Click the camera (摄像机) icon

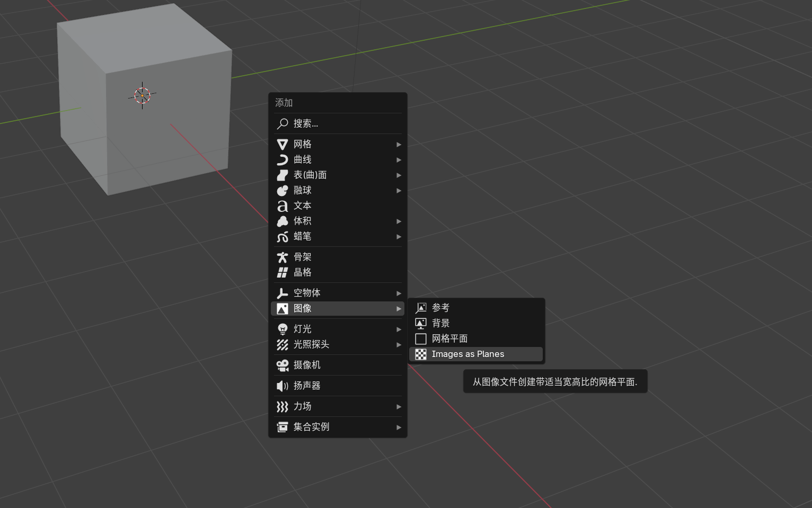[283, 365]
